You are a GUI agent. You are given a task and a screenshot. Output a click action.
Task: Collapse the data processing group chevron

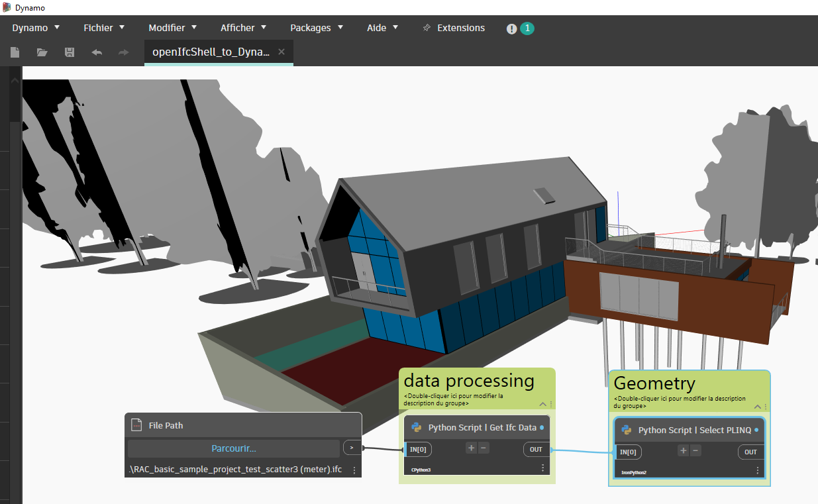[543, 403]
